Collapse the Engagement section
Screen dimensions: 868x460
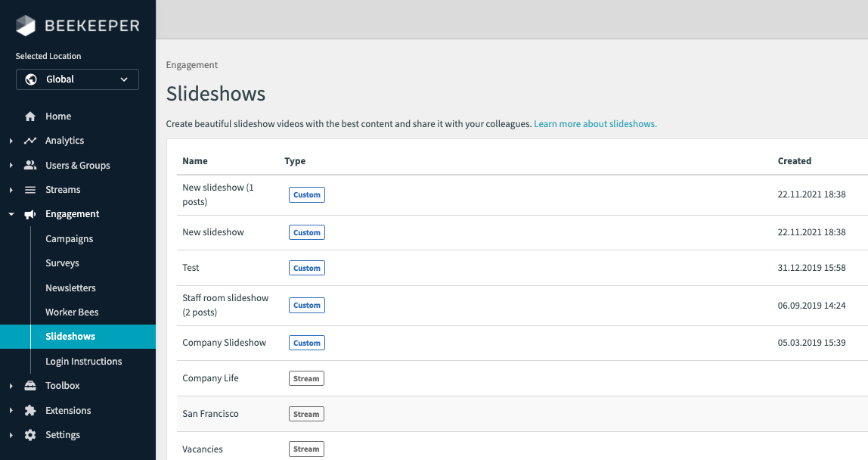pyautogui.click(x=10, y=213)
